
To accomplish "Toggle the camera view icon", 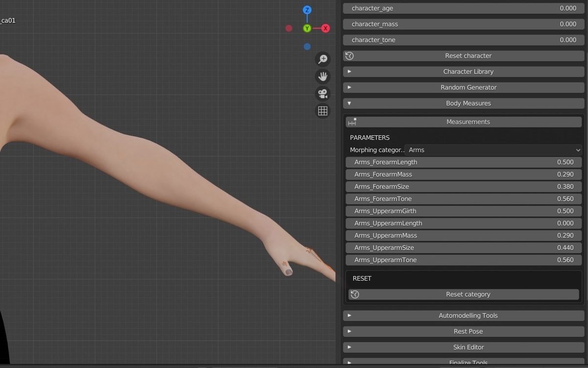I will [x=322, y=93].
